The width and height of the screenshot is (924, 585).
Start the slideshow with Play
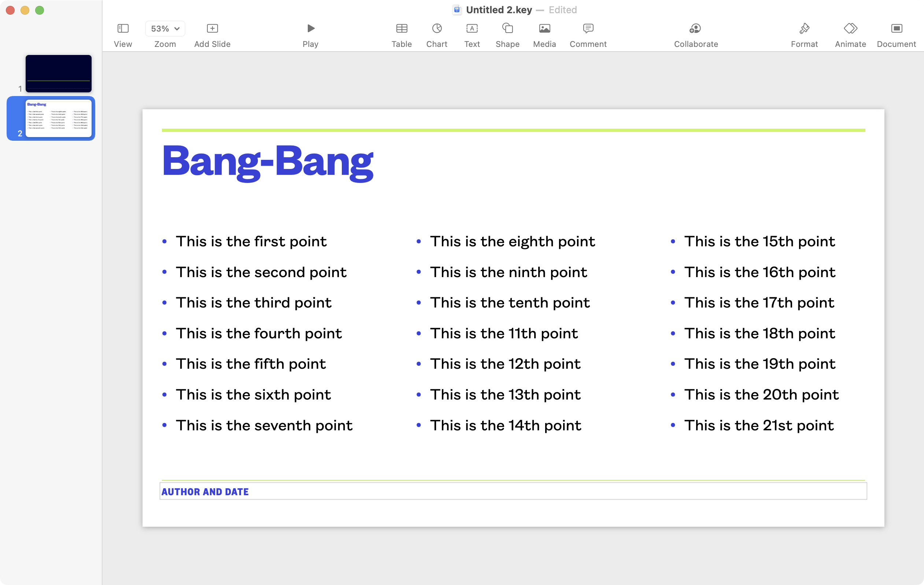click(310, 28)
